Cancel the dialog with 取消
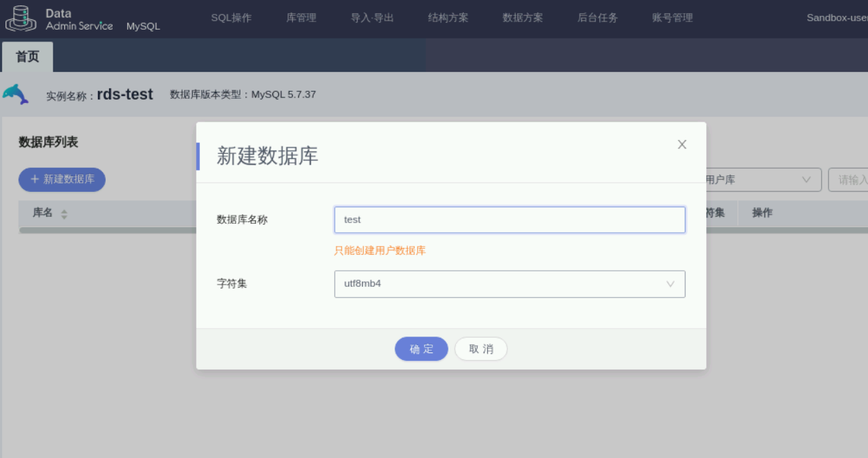The width and height of the screenshot is (868, 458). pos(481,349)
